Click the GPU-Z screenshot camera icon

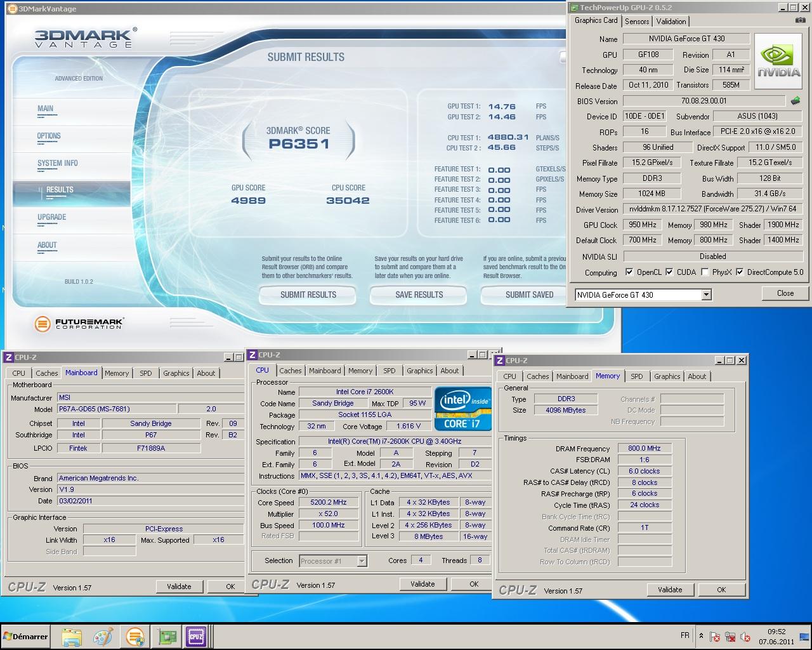(800, 21)
